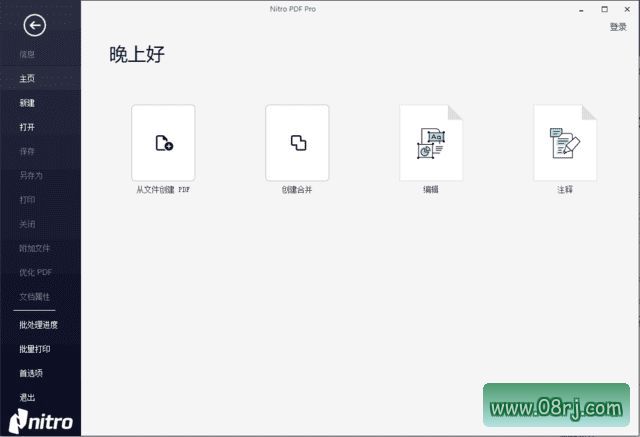Select the 编辑 document icon tile
The image size is (640, 437).
[431, 143]
